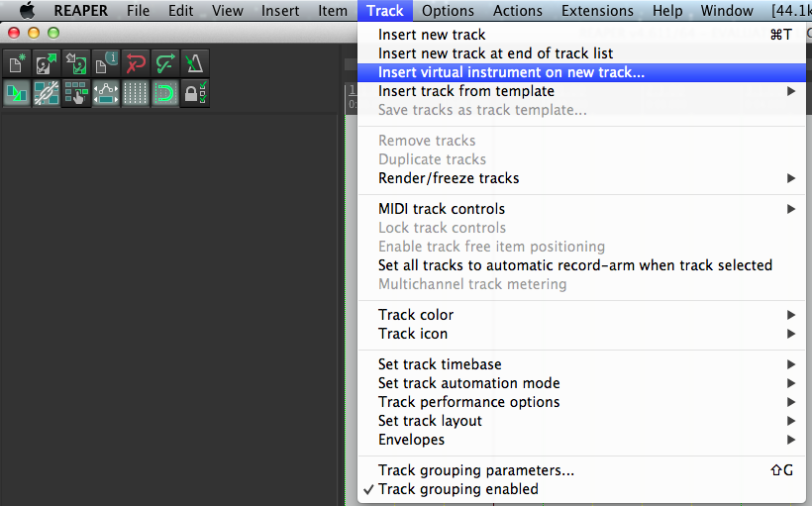Toggle the Locking padlock toolbar icon

click(x=195, y=93)
